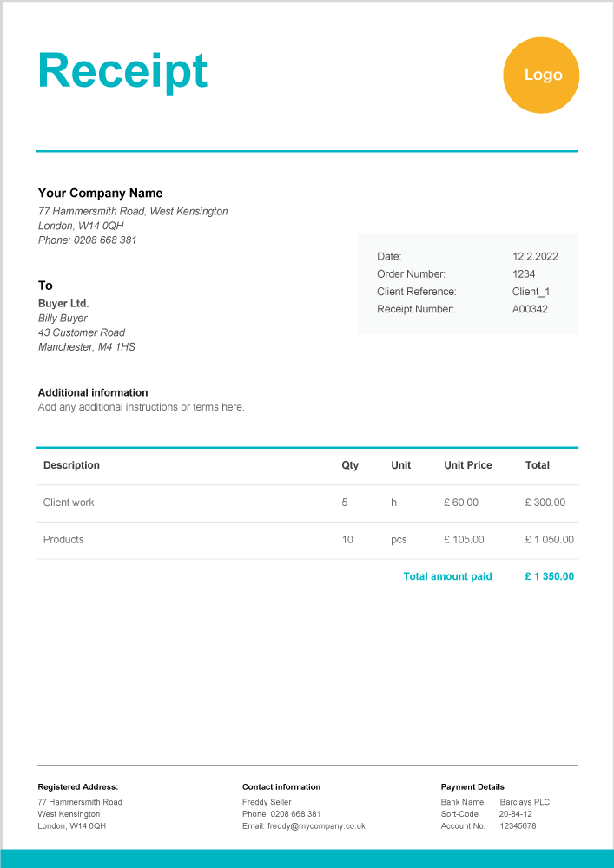The height and width of the screenshot is (868, 614).
Task: Click the Barclays PLC bank name
Action: [525, 802]
